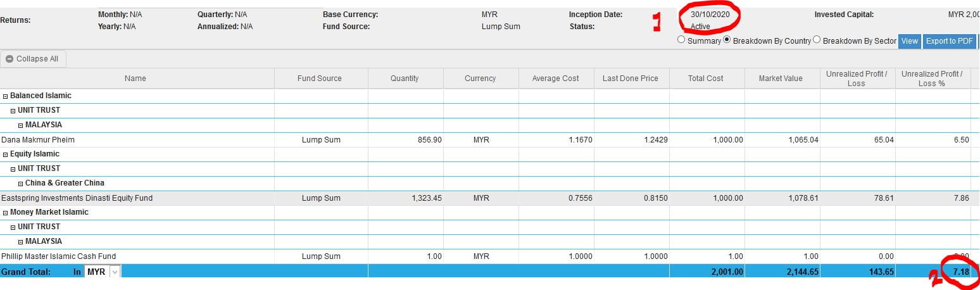Choose Breakdown By Sector radio option

click(x=817, y=40)
